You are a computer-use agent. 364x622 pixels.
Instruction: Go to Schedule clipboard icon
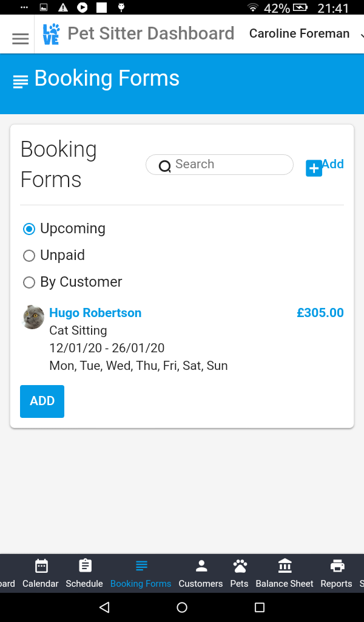[x=84, y=573]
